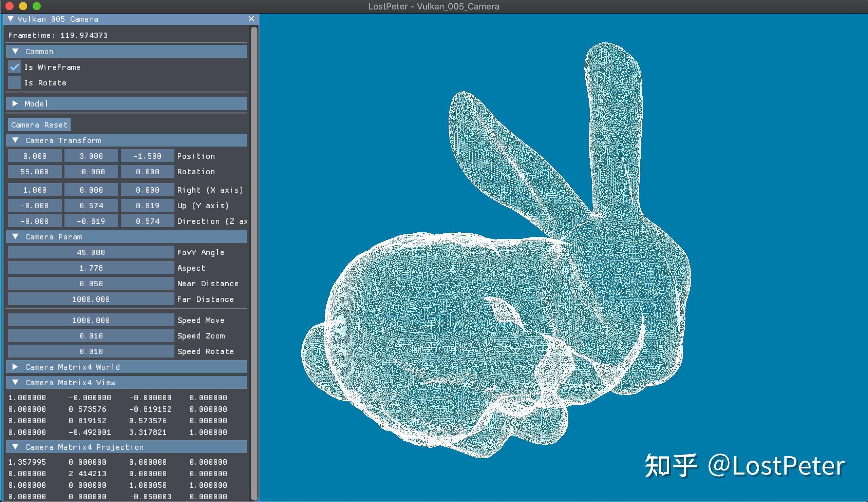Click Right (X axis) middle field
The height and width of the screenshot is (502, 868).
pos(91,190)
